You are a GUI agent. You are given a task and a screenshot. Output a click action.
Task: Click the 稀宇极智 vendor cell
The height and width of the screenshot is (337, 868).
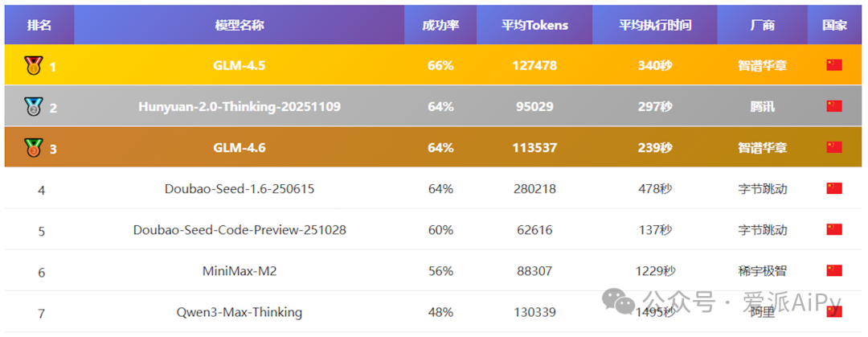pos(762,271)
